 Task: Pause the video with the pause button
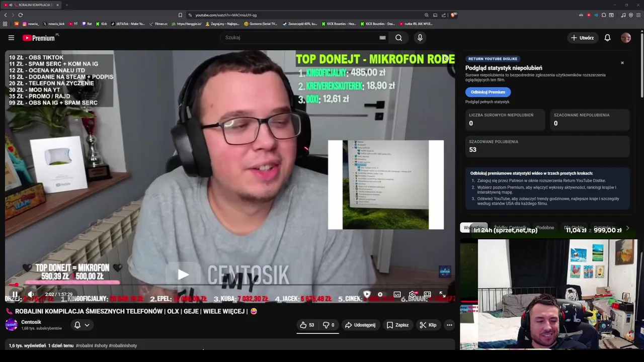(x=15, y=294)
